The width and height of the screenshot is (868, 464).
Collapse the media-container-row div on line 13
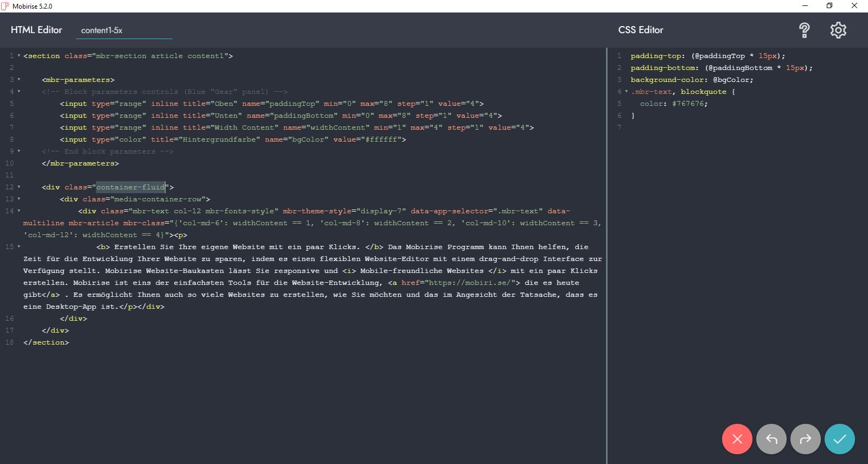point(19,199)
